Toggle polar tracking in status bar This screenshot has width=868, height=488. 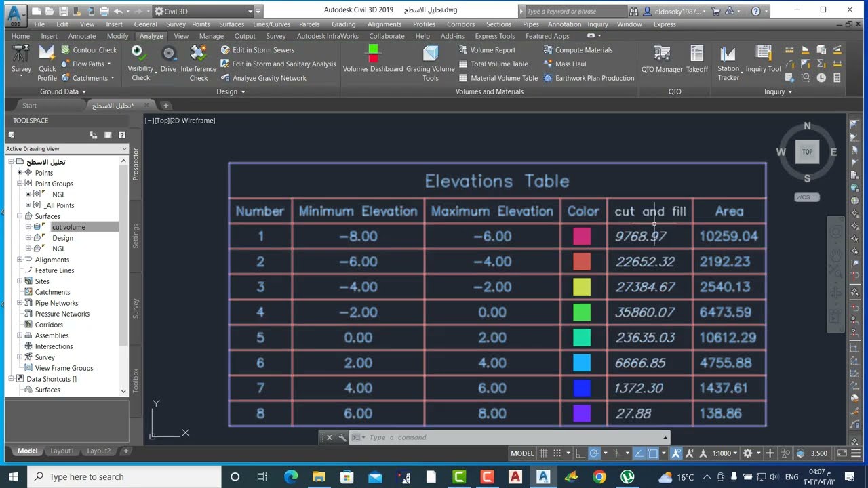click(594, 453)
